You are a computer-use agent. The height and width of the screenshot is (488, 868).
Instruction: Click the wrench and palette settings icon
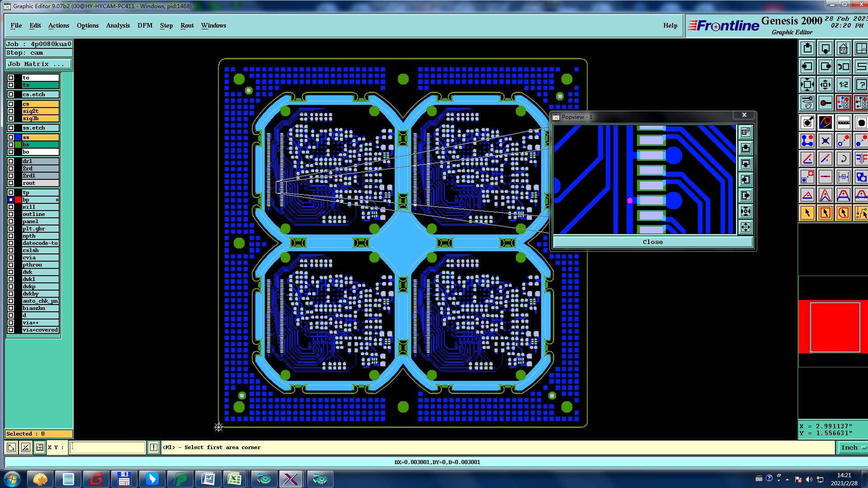point(807,103)
